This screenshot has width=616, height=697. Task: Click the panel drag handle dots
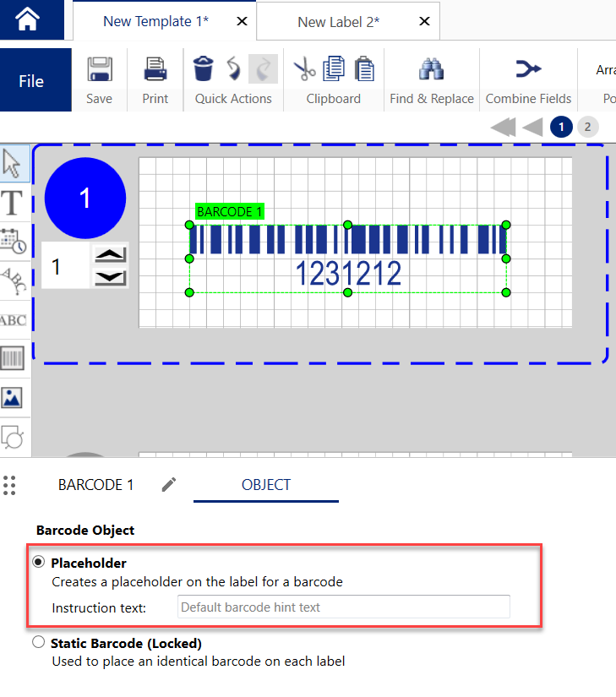tap(9, 485)
